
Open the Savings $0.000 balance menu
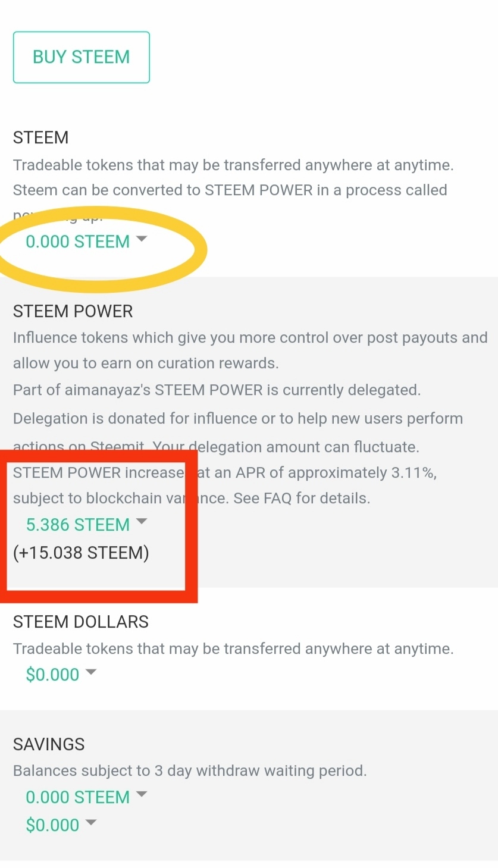tap(52, 825)
